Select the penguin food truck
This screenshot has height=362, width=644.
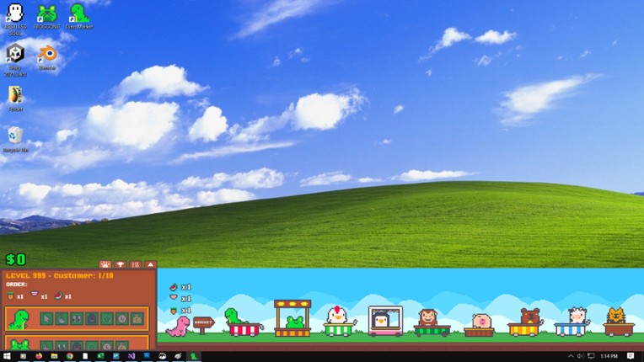[385, 321]
